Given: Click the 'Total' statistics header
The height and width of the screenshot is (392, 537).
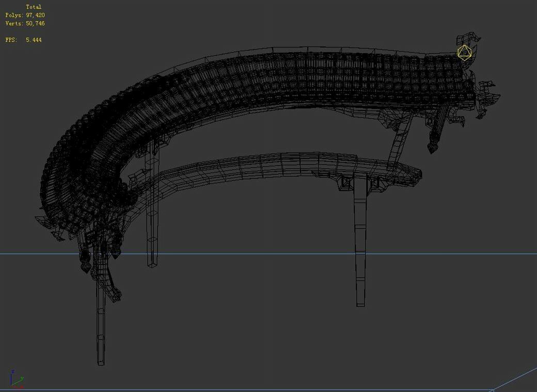Looking at the screenshot, I should (34, 7).
